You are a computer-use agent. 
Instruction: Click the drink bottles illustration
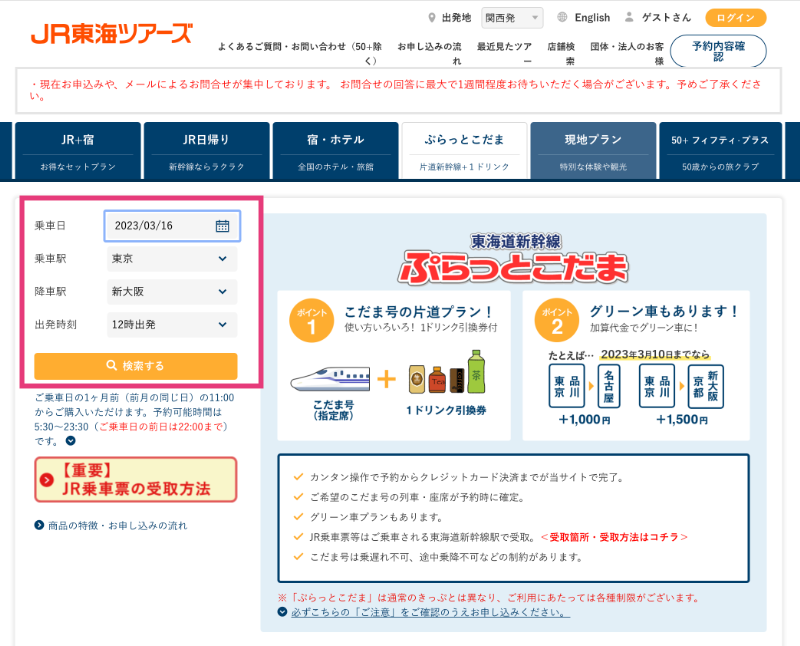coord(447,372)
